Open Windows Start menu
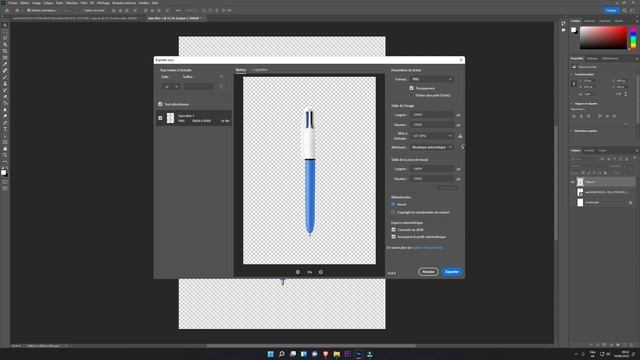640x360 pixels. 270,354
